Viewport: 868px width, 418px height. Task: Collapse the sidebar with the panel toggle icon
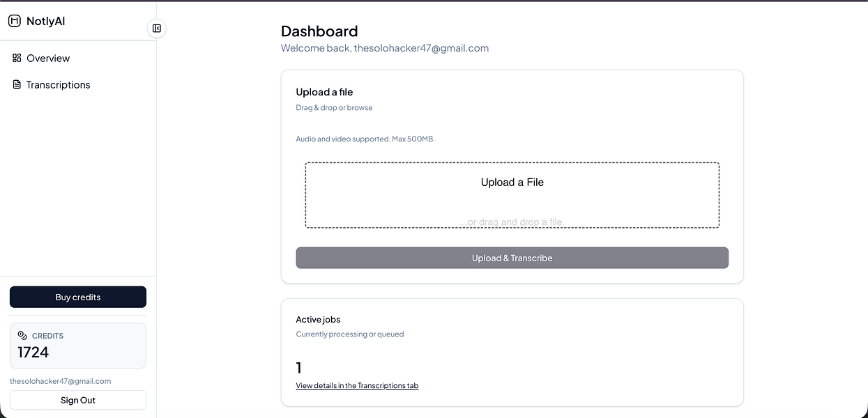(157, 29)
